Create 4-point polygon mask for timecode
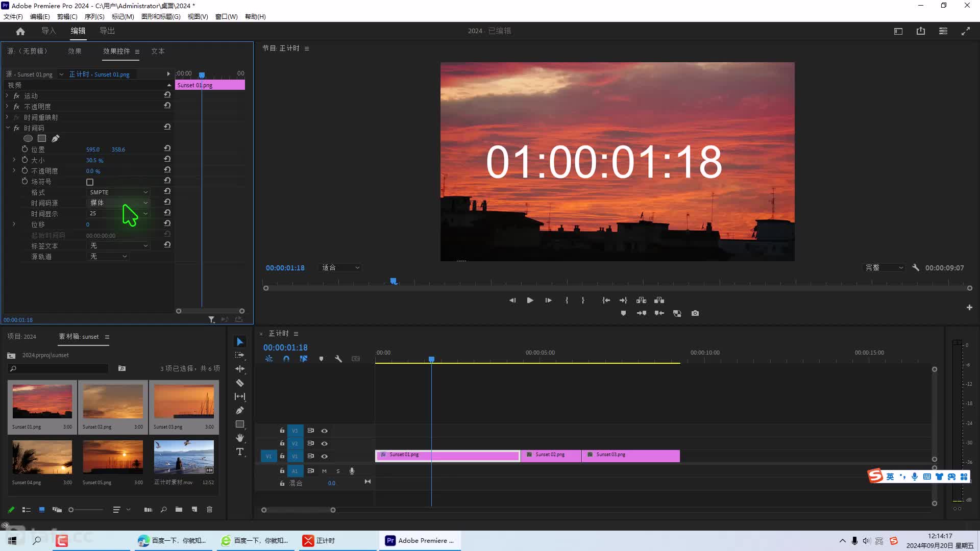980x551 pixels. pyautogui.click(x=42, y=138)
